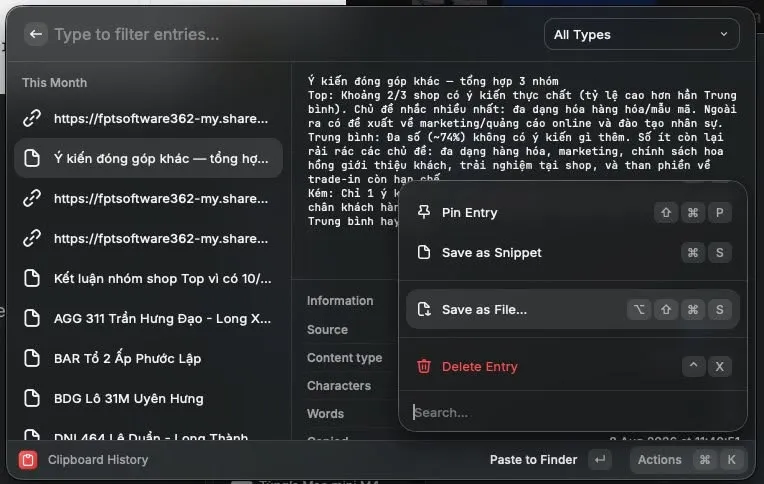764x484 pixels.
Task: Click the Clipboard History label
Action: pyautogui.click(x=98, y=460)
